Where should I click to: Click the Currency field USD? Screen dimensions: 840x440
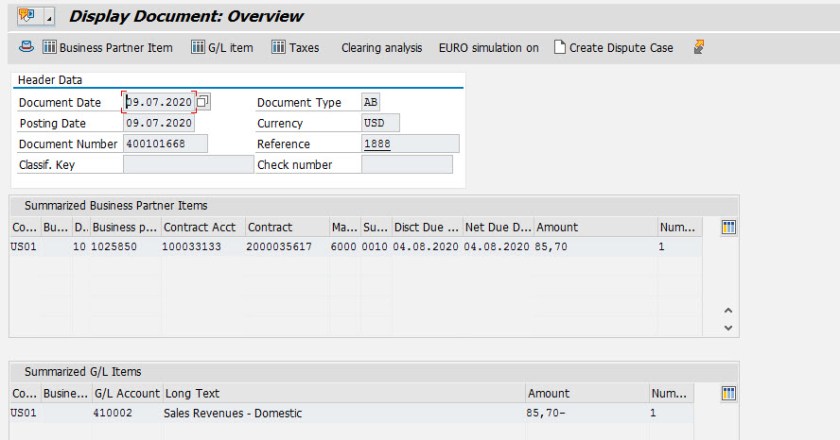pyautogui.click(x=380, y=123)
